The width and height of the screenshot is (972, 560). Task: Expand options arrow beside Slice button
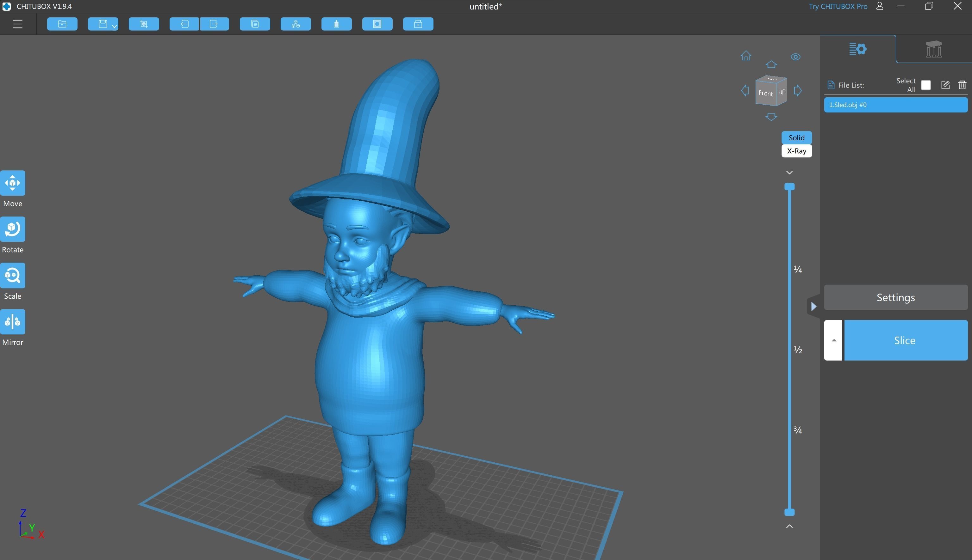pos(833,340)
